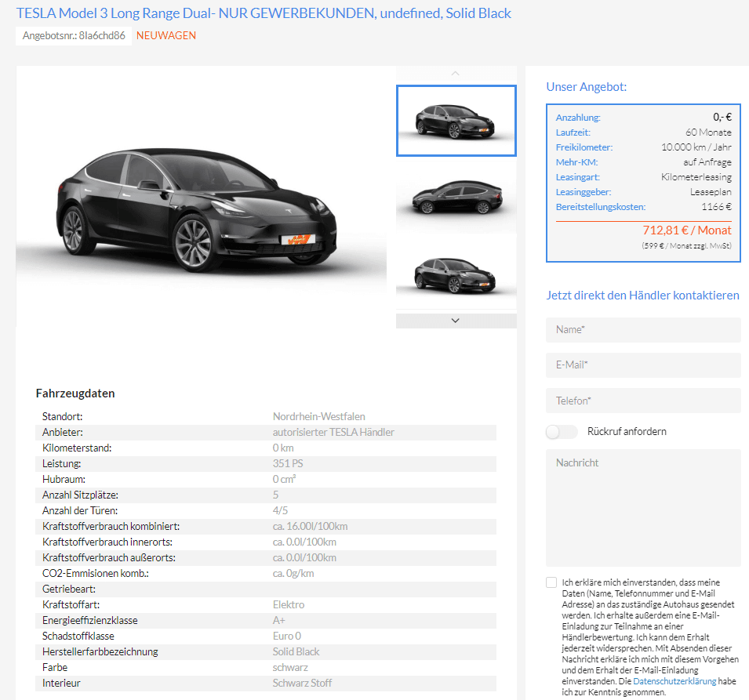This screenshot has height=700, width=749.
Task: Click the 10.000 km / Jahr value
Action: (x=696, y=147)
